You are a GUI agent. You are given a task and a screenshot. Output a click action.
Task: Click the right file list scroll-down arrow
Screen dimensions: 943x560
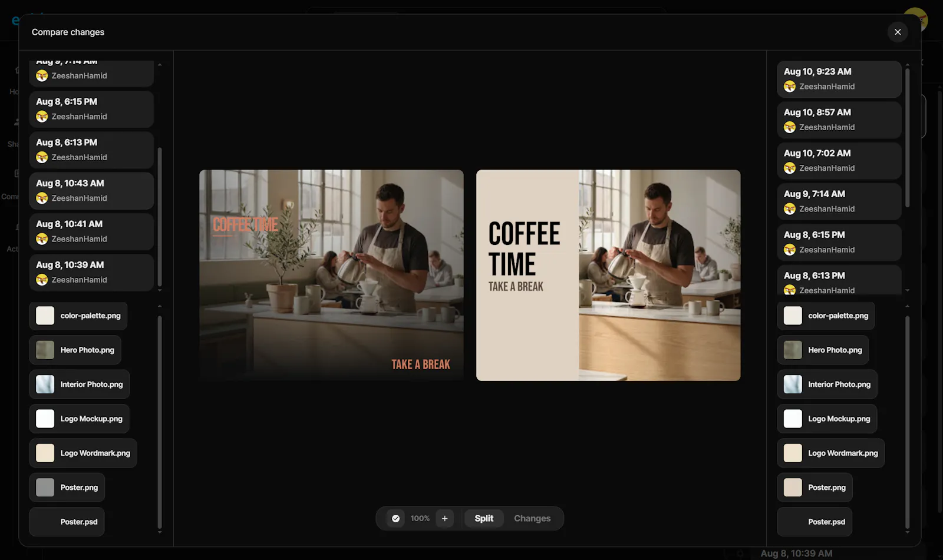[x=907, y=532]
